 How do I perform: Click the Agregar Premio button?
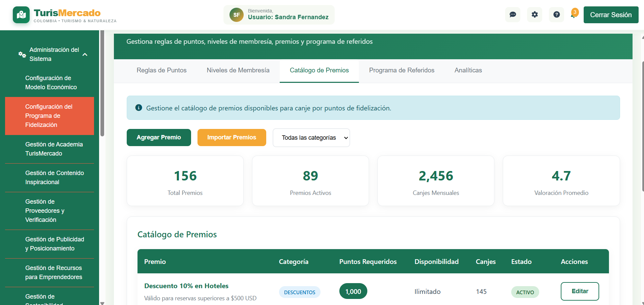click(x=158, y=137)
